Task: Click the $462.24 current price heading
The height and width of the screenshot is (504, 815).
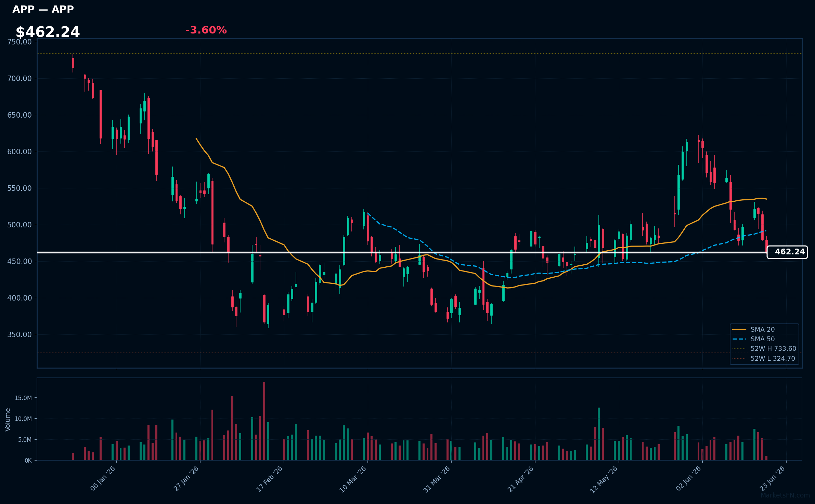Action: coord(48,32)
